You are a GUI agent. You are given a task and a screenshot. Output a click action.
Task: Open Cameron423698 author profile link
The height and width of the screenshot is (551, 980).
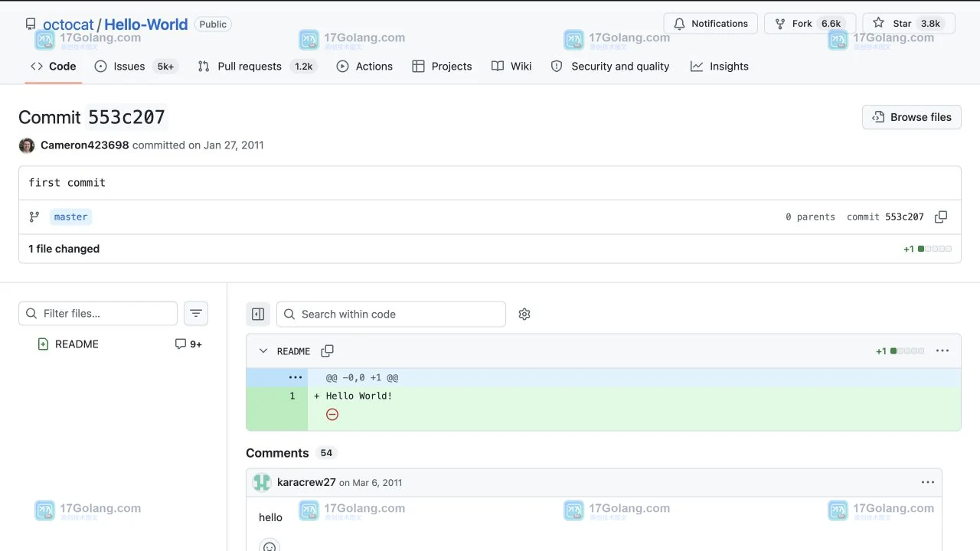85,145
